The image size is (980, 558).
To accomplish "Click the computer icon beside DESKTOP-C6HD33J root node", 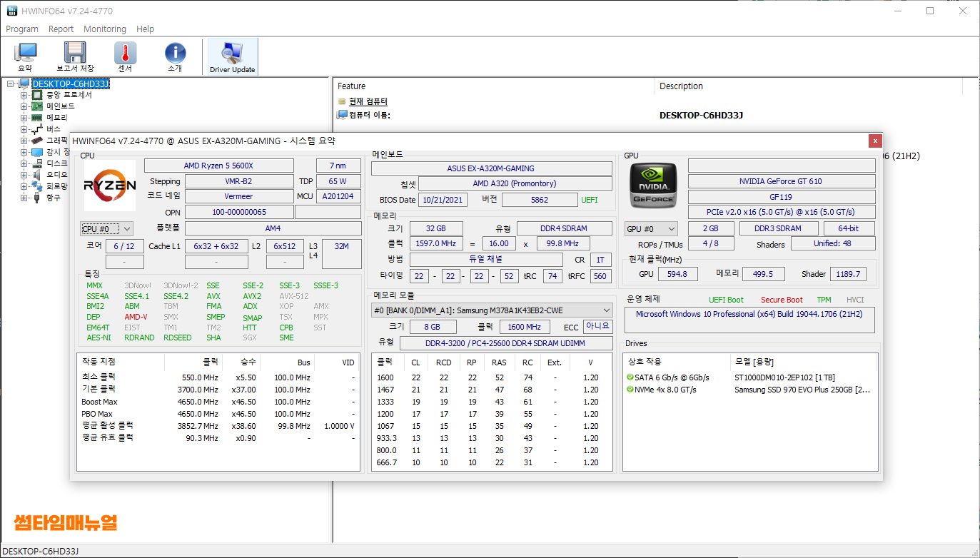I will point(24,84).
